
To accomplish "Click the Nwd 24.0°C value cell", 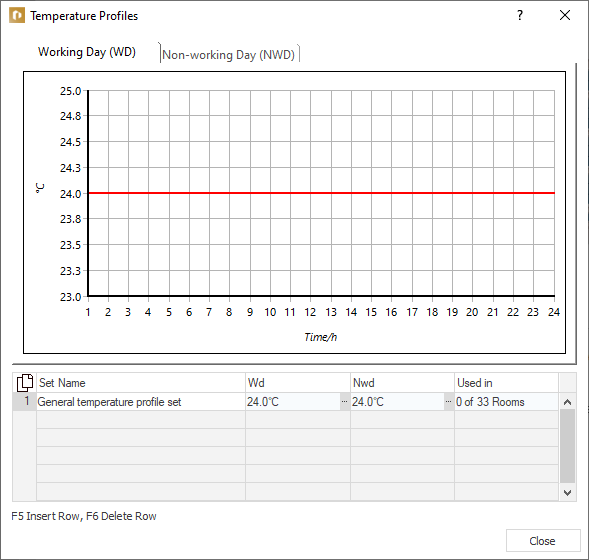I will 397,402.
